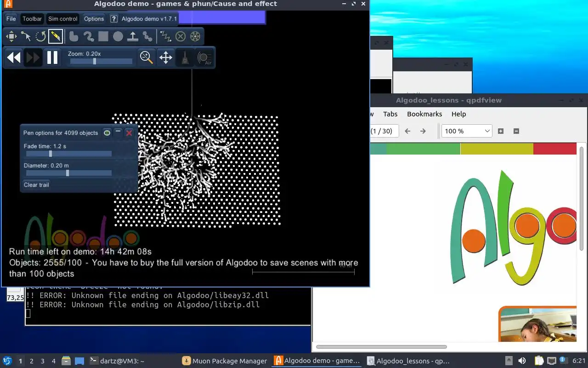The image size is (588, 368).
Task: Go to previous page in qpdfview
Action: [407, 131]
